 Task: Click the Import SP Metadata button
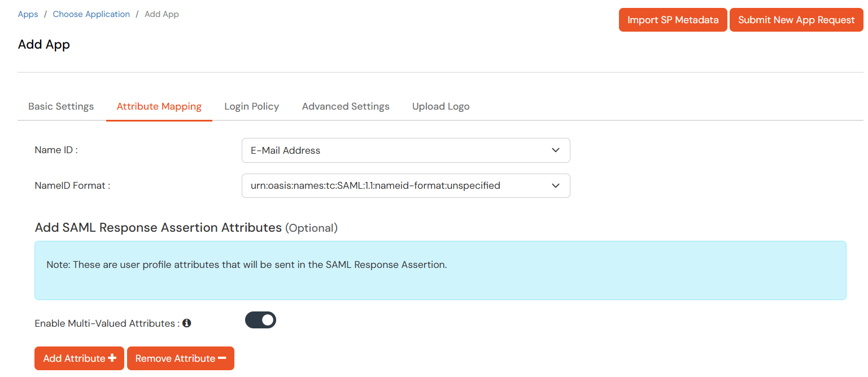pyautogui.click(x=673, y=19)
